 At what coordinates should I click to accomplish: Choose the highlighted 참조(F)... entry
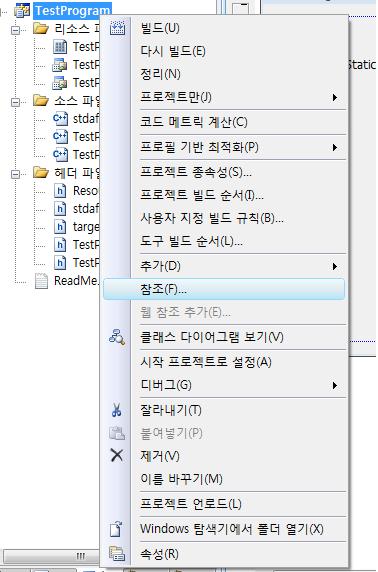pyautogui.click(x=224, y=289)
